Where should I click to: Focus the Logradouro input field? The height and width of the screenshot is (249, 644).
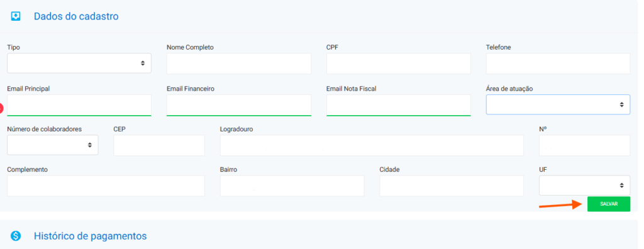click(372, 145)
